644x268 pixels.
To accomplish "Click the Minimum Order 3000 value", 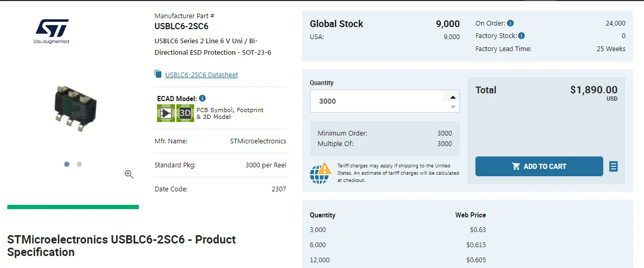I will (445, 133).
